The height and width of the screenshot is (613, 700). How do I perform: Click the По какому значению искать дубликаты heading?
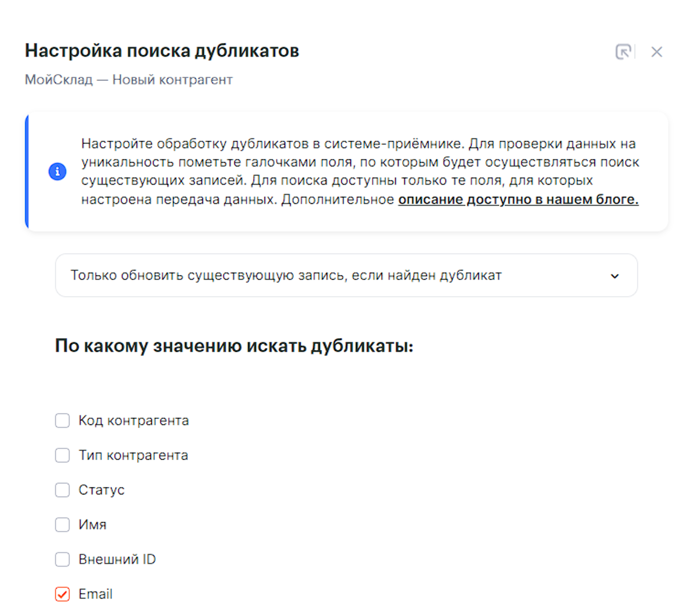pos(234,346)
